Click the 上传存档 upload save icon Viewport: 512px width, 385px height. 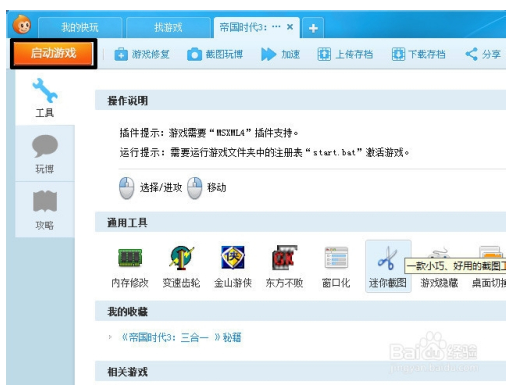coord(324,54)
